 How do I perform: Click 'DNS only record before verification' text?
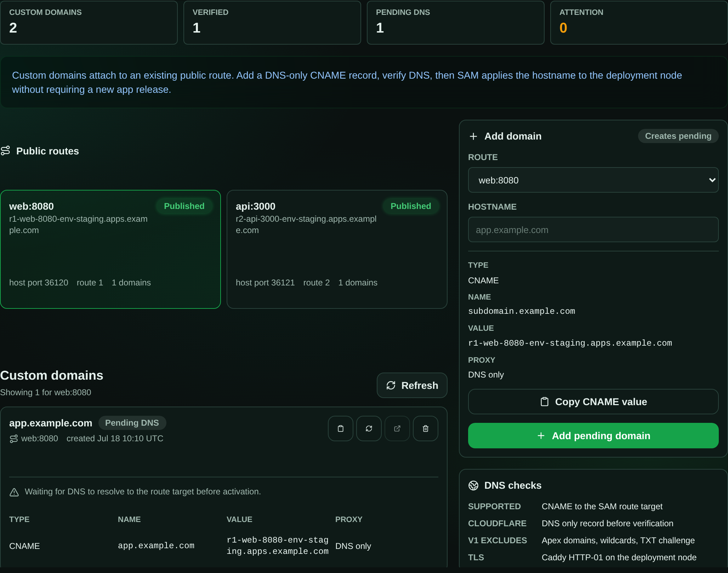[x=608, y=524]
